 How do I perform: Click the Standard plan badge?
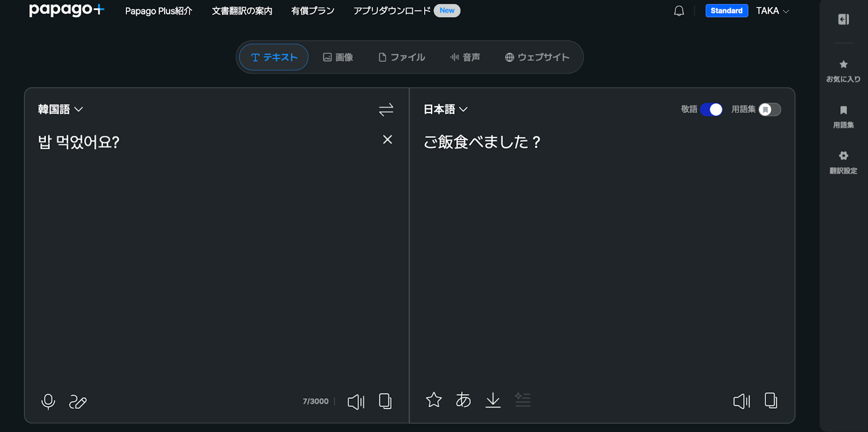click(x=726, y=11)
